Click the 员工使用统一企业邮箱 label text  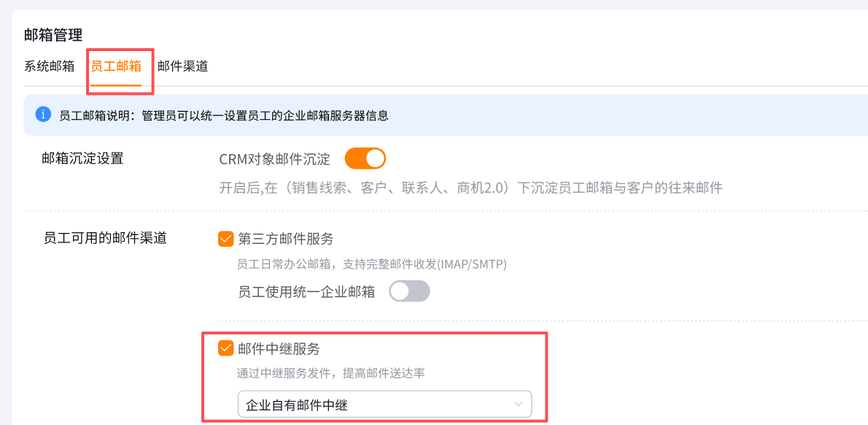(306, 291)
